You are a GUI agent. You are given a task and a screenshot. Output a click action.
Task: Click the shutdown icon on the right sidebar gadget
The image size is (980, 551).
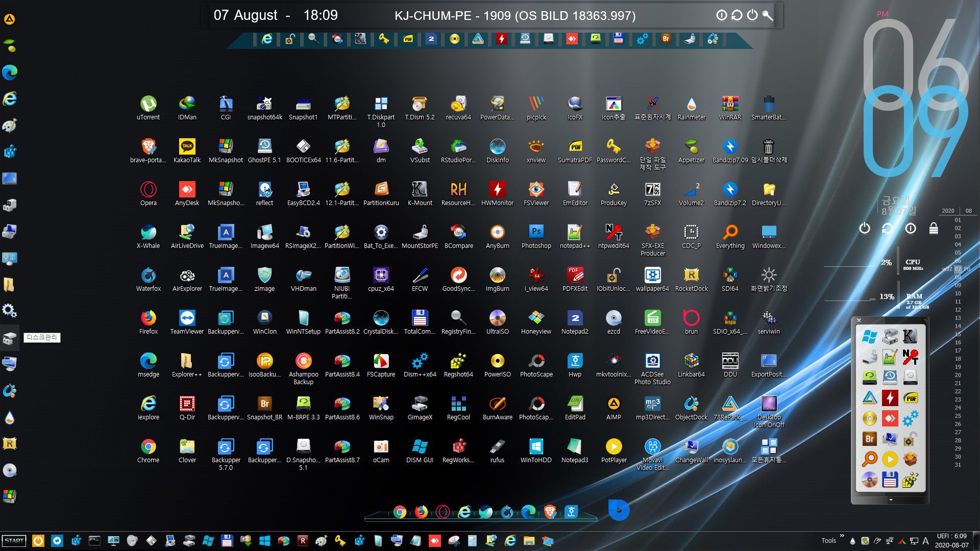[x=864, y=228]
